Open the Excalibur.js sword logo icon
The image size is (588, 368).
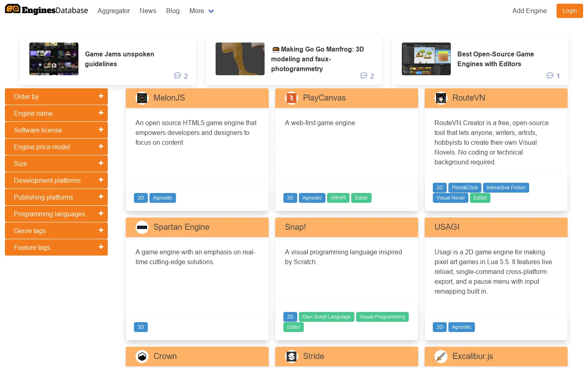click(441, 357)
